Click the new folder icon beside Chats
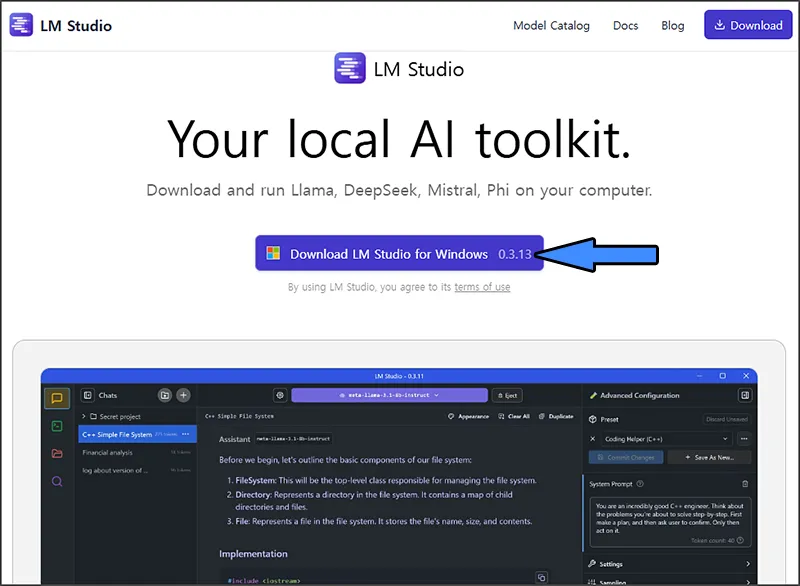 (164, 395)
